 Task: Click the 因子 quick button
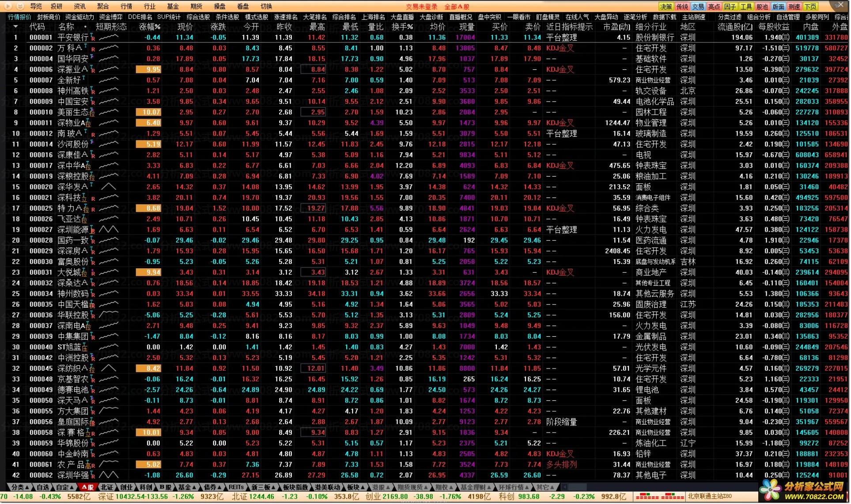tap(730, 6)
